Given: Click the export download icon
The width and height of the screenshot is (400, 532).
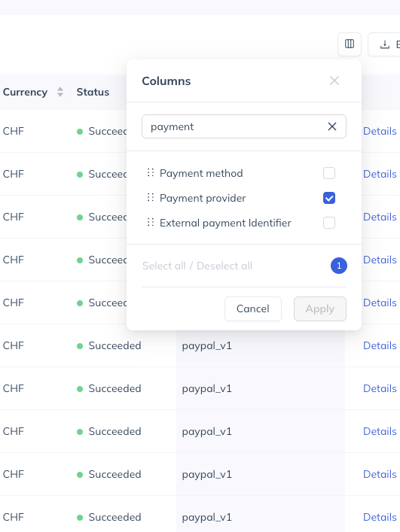Looking at the screenshot, I should coord(385,44).
